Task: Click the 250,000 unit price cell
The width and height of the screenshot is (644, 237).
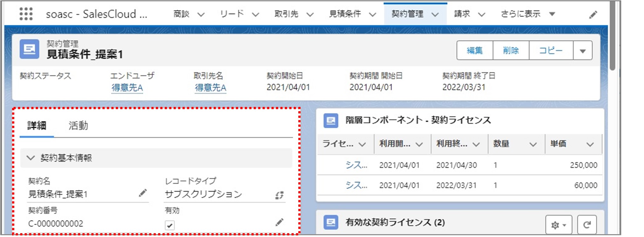Action: click(583, 165)
